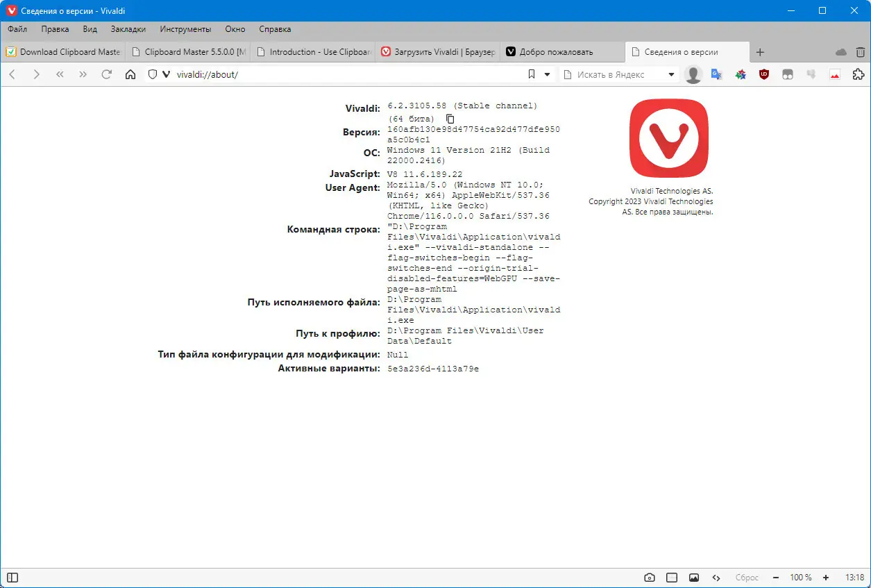Click the Vivaldi window icon in title bar
Image resolution: width=871 pixels, height=588 pixels.
click(x=12, y=11)
